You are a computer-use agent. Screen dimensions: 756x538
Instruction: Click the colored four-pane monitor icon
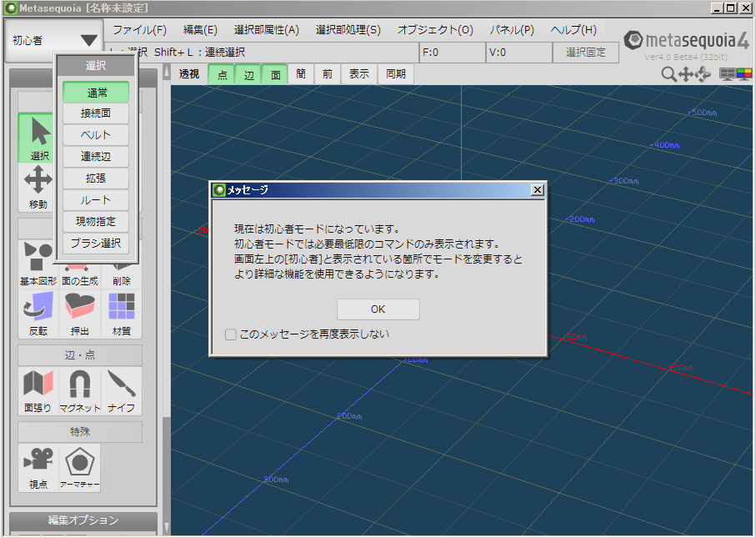tap(744, 74)
